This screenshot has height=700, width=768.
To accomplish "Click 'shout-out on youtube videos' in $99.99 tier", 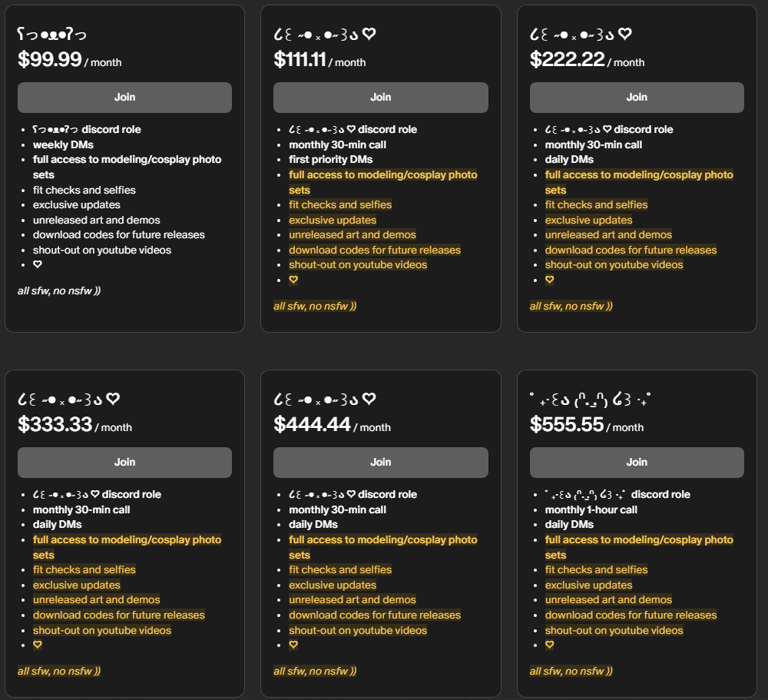I will point(102,250).
